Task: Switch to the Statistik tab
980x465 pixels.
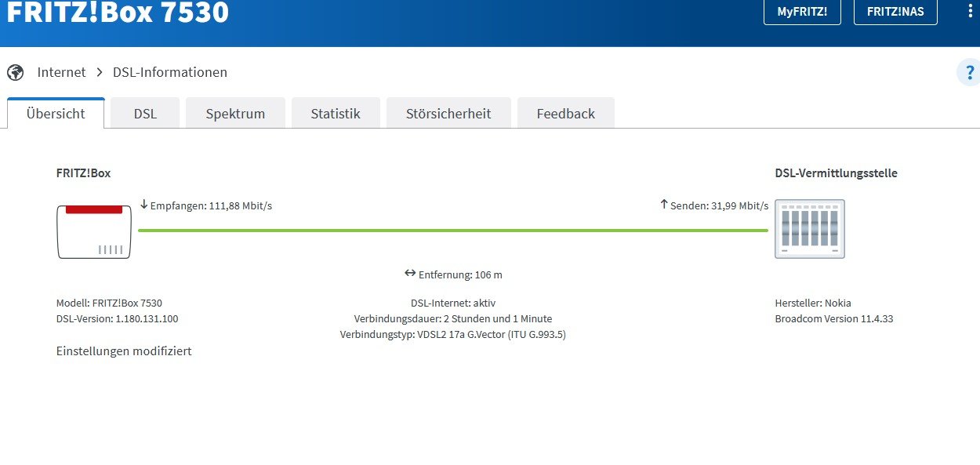Action: (x=336, y=113)
